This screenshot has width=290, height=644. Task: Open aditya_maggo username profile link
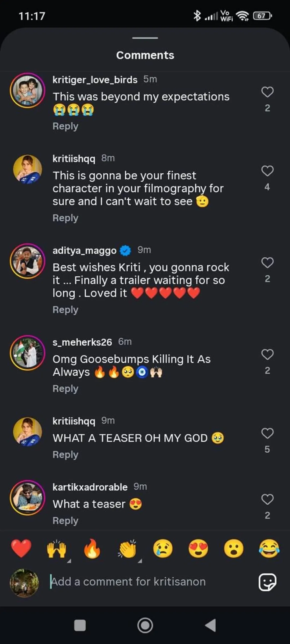[84, 250]
